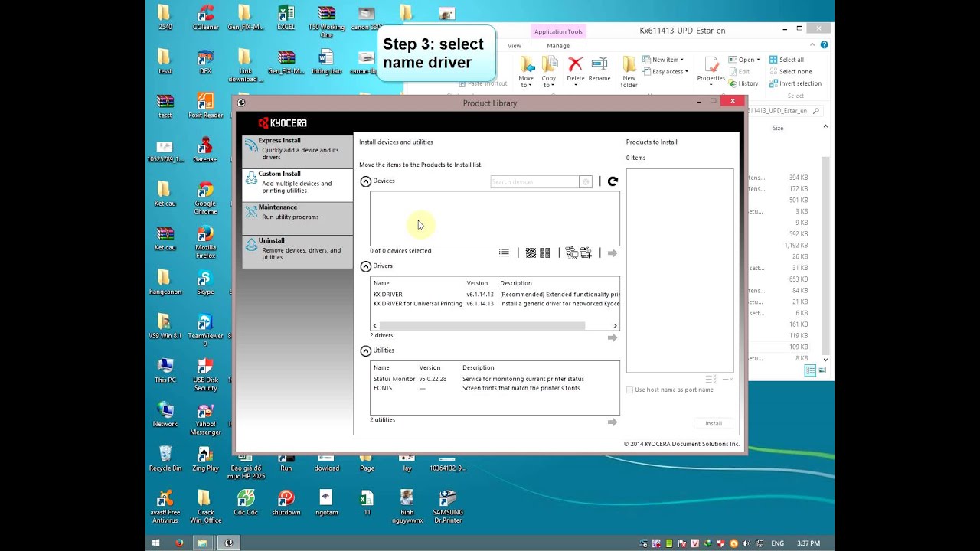Enable Use host name as port name
This screenshot has width=980, height=551.
(x=630, y=390)
